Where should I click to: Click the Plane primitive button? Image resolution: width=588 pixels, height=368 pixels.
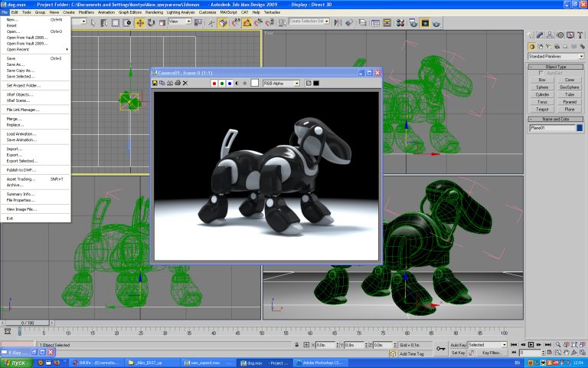(x=570, y=110)
